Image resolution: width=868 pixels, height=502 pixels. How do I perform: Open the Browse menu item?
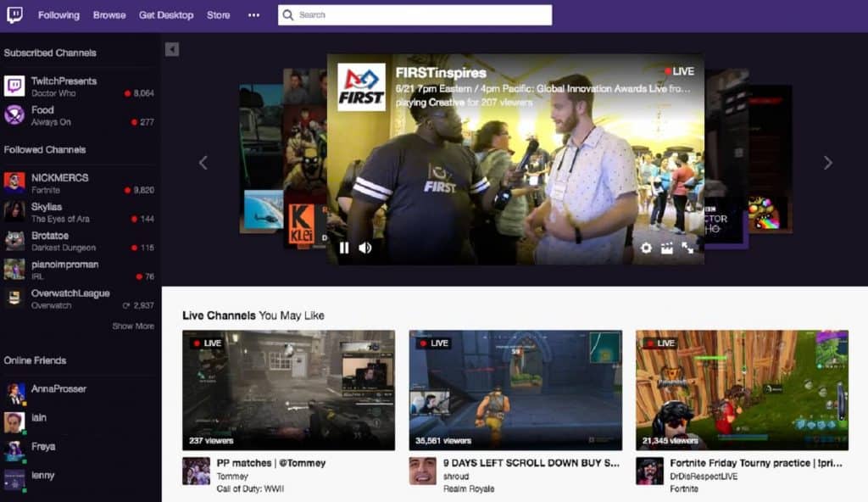(108, 14)
